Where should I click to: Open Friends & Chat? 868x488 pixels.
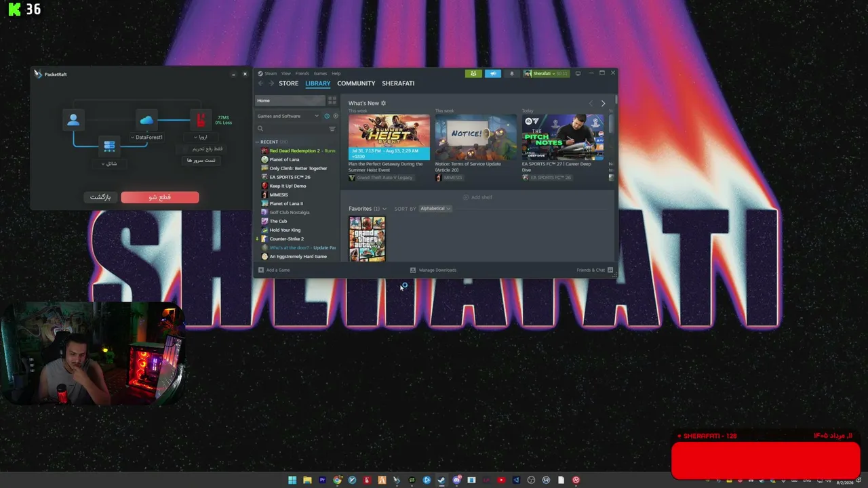point(595,270)
